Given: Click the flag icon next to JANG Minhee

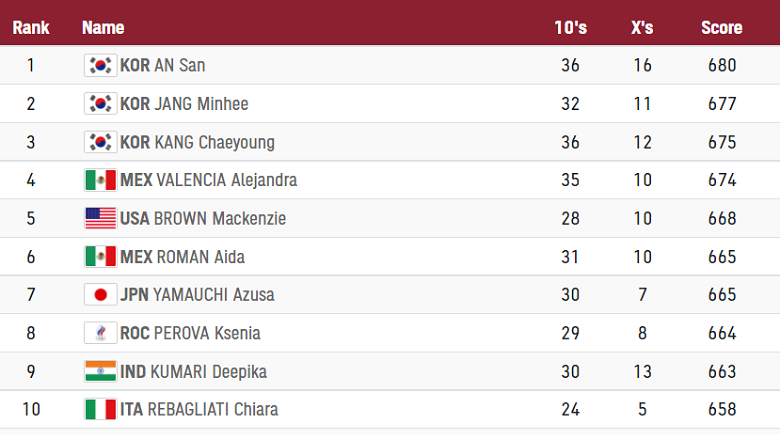Looking at the screenshot, I should 100,103.
